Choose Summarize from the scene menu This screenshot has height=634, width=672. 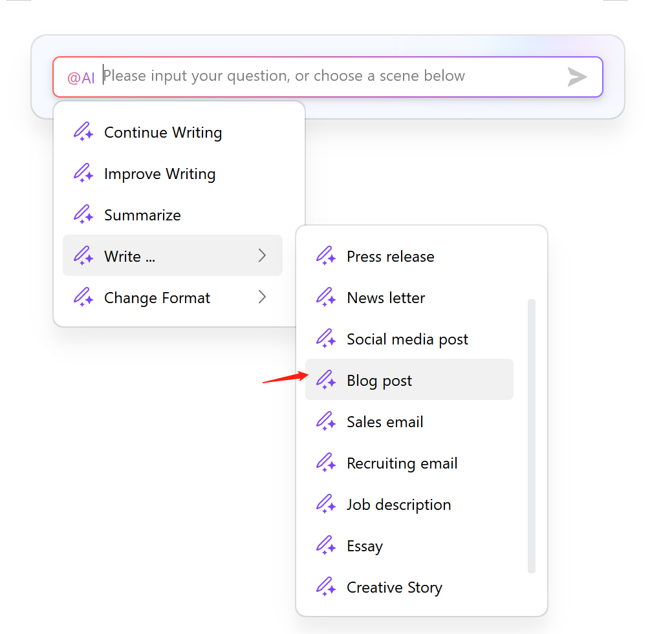142,215
